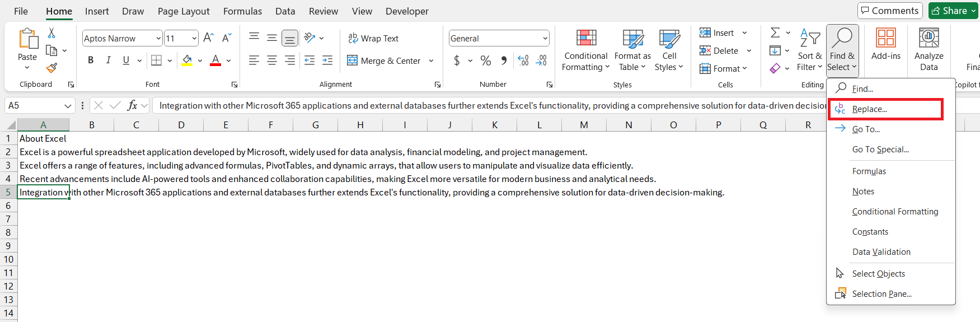Click Decrease Decimal icon

coord(541,60)
